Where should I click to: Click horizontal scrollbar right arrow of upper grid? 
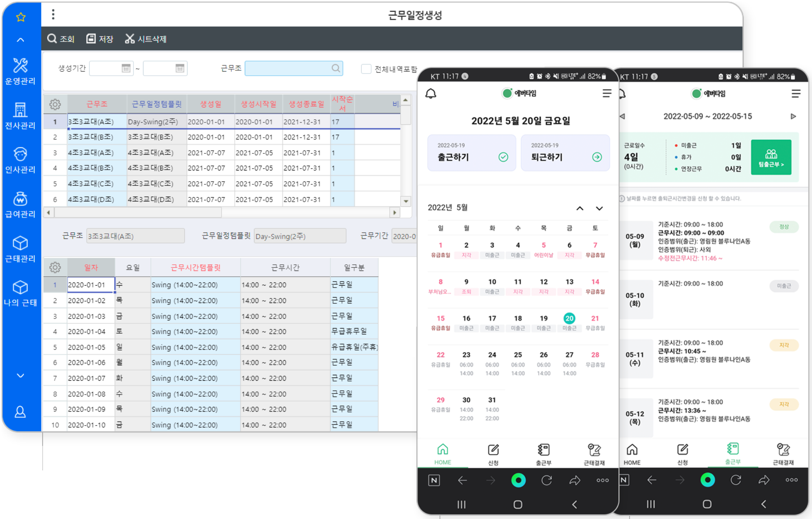[394, 213]
